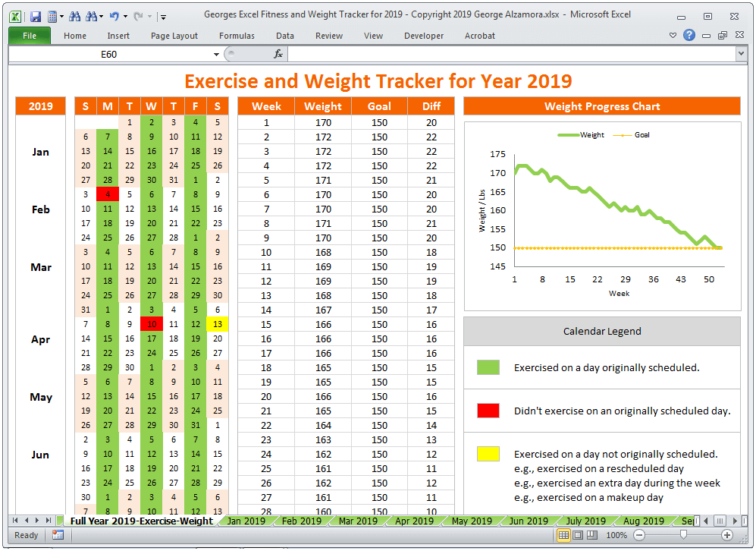Viewport: 756px width, 551px height.
Task: Click the red April 10 calendar cell
Action: 152,324
